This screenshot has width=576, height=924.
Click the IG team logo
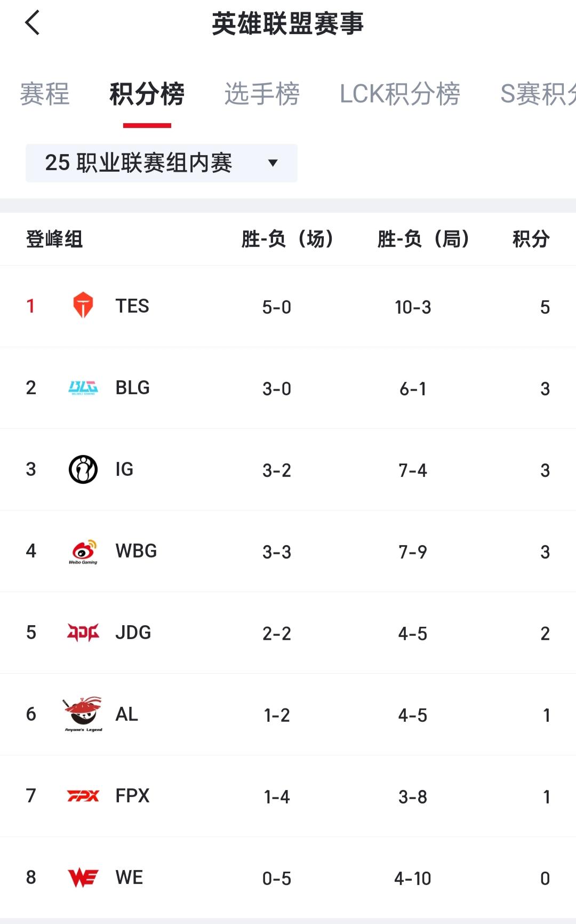click(83, 469)
